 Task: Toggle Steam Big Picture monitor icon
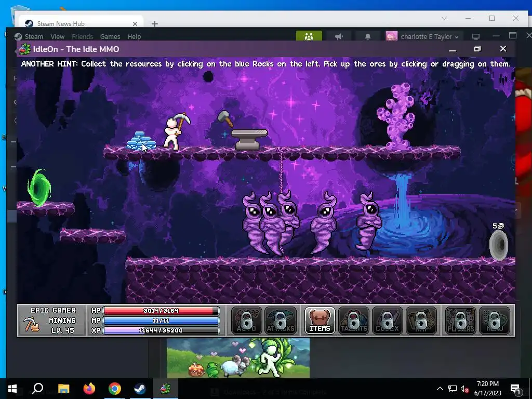[x=476, y=36]
